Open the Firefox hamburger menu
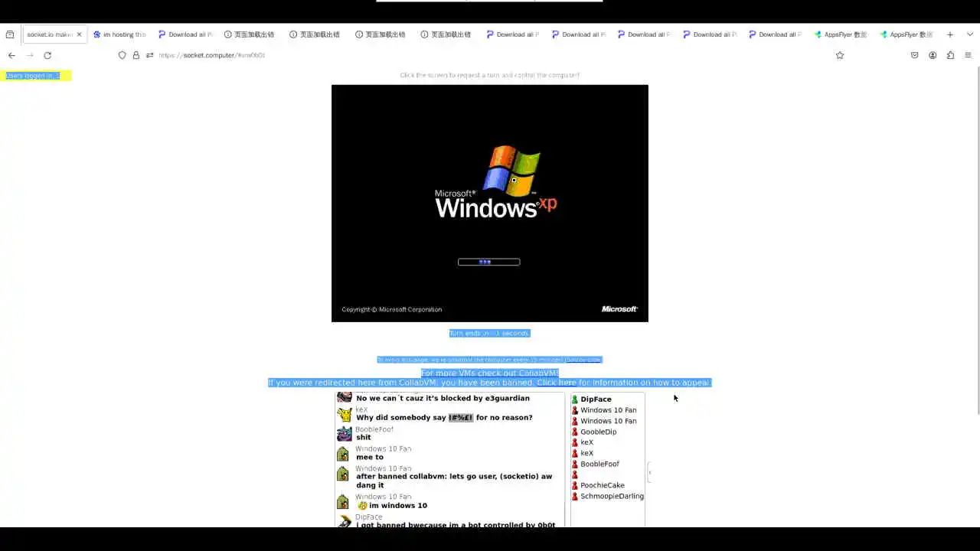 [969, 55]
